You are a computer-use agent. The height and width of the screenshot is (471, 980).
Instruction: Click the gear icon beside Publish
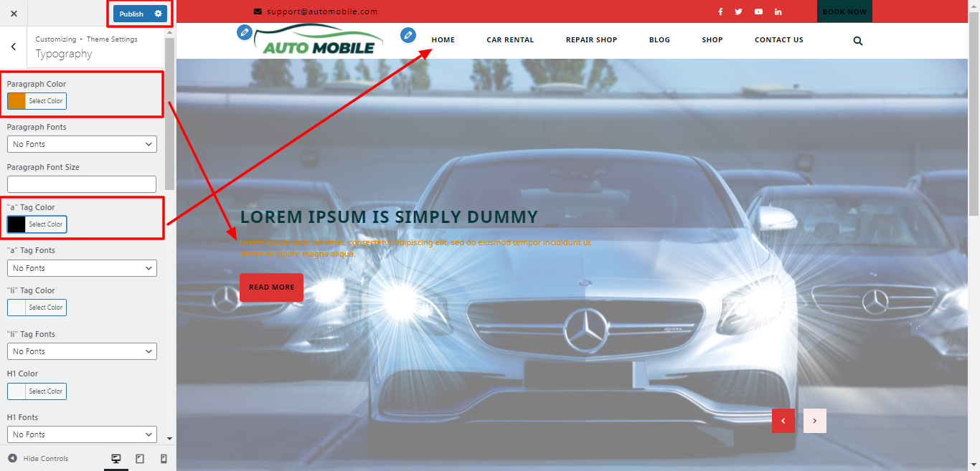click(x=159, y=14)
